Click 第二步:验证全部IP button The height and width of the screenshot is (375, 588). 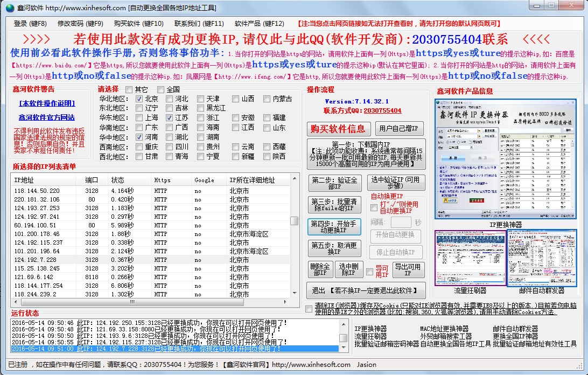pyautogui.click(x=335, y=183)
